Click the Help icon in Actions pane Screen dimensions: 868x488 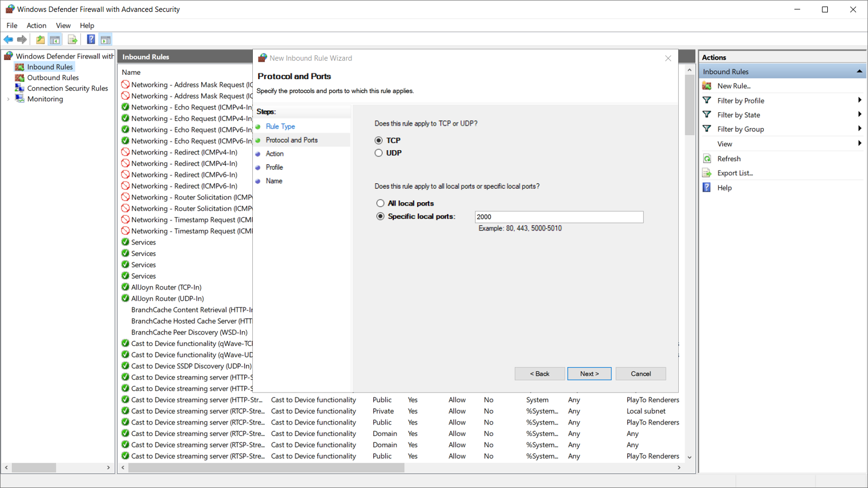pos(707,188)
